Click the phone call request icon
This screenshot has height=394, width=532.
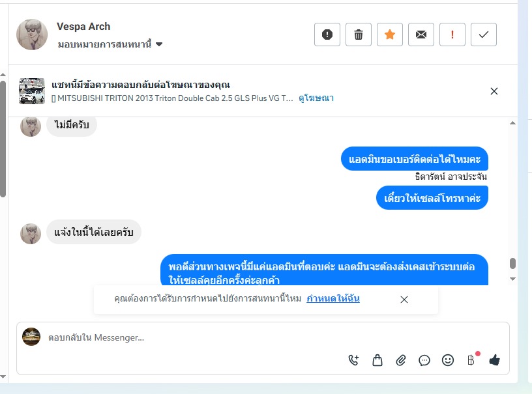pyautogui.click(x=353, y=360)
